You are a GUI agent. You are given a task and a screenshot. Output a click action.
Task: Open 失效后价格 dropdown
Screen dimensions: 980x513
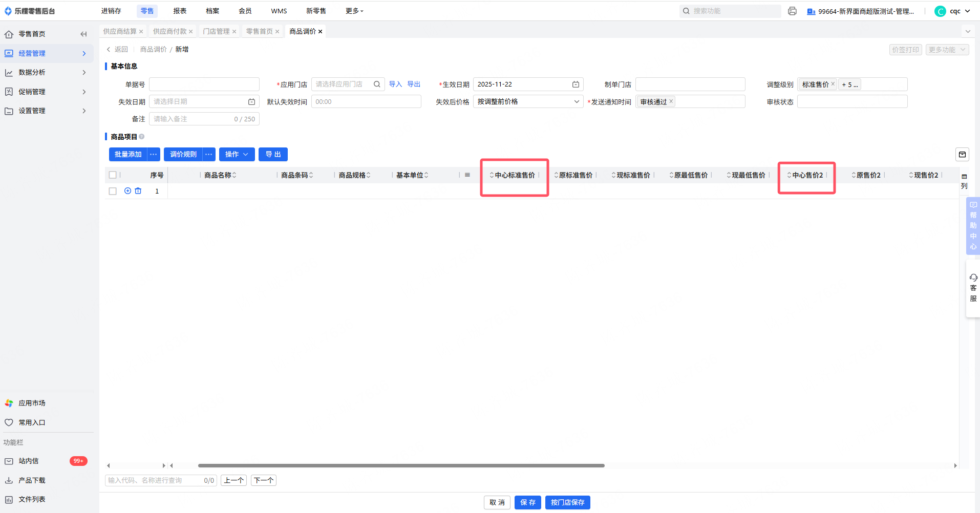tap(528, 102)
